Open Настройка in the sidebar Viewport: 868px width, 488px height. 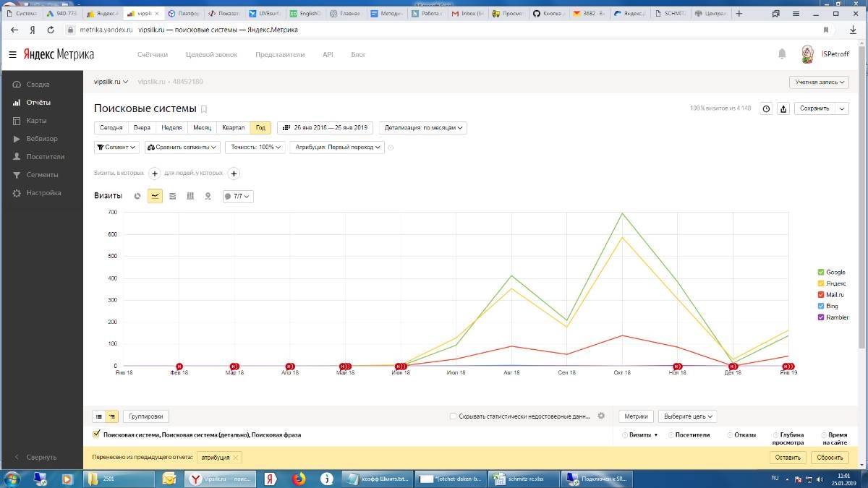click(43, 193)
